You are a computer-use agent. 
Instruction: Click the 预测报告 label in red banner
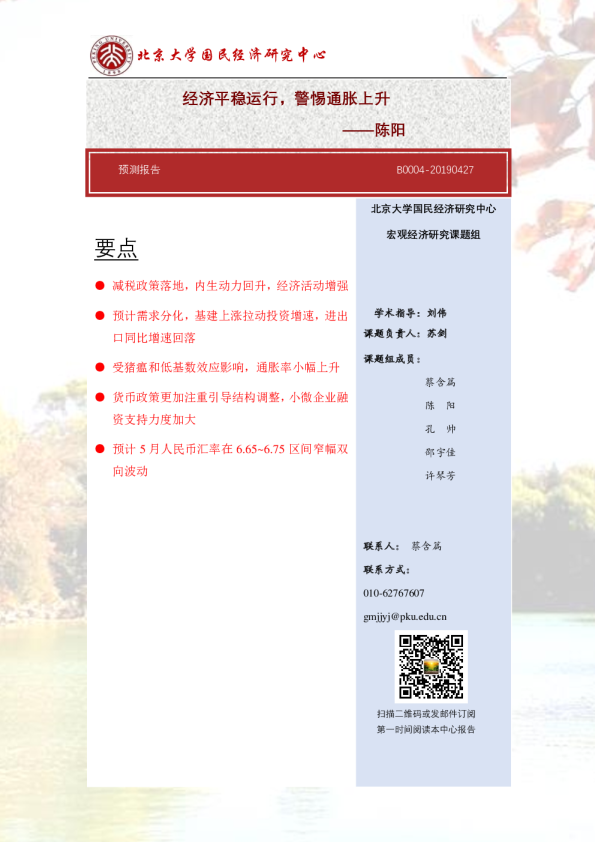point(140,170)
